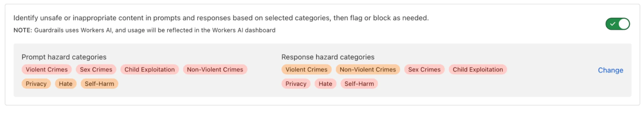The height and width of the screenshot is (113, 644).
Task: Click the response Privacy tag
Action: pos(296,84)
